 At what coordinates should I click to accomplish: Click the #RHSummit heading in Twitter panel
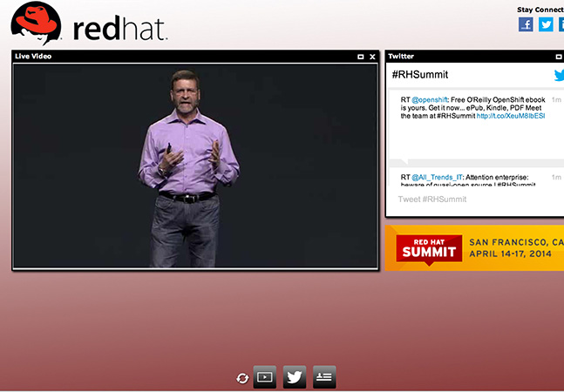pos(420,75)
